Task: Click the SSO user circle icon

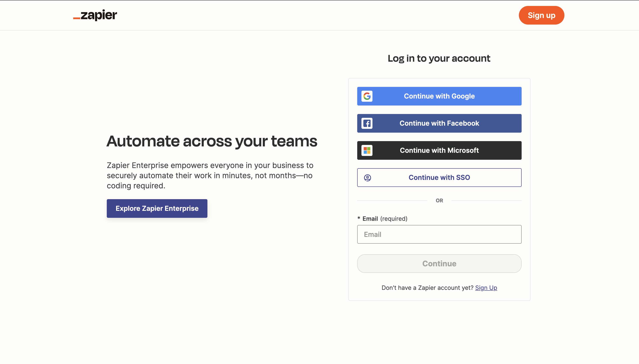Action: tap(367, 178)
